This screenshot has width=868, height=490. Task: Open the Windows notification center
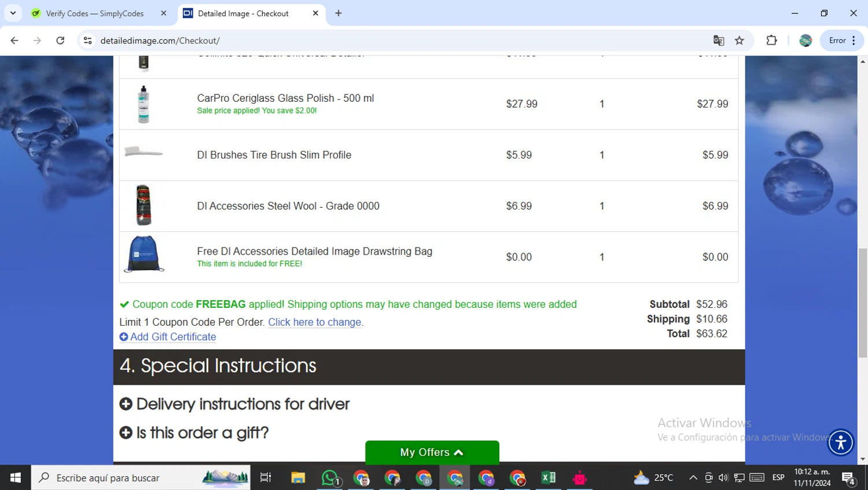pos(849,478)
